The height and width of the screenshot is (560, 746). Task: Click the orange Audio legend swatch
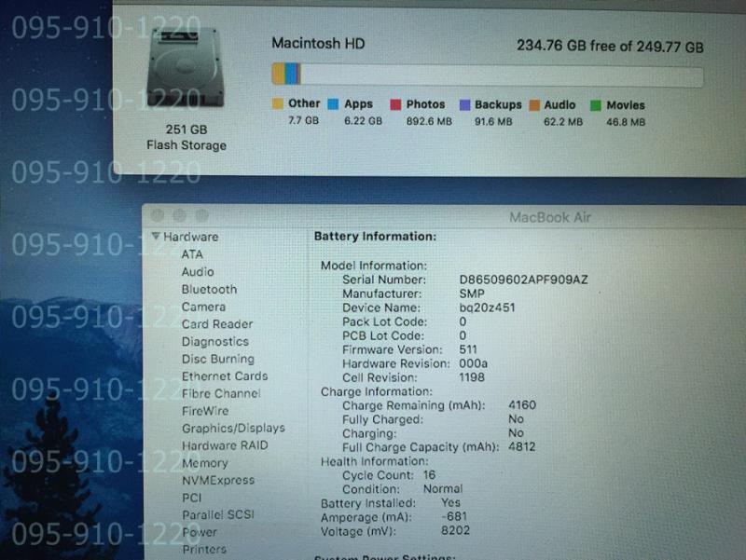point(534,105)
